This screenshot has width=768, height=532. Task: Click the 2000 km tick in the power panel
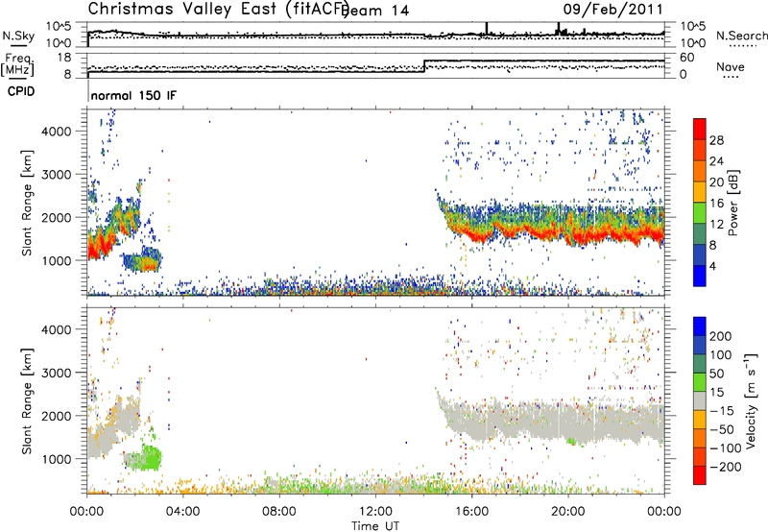click(x=56, y=217)
